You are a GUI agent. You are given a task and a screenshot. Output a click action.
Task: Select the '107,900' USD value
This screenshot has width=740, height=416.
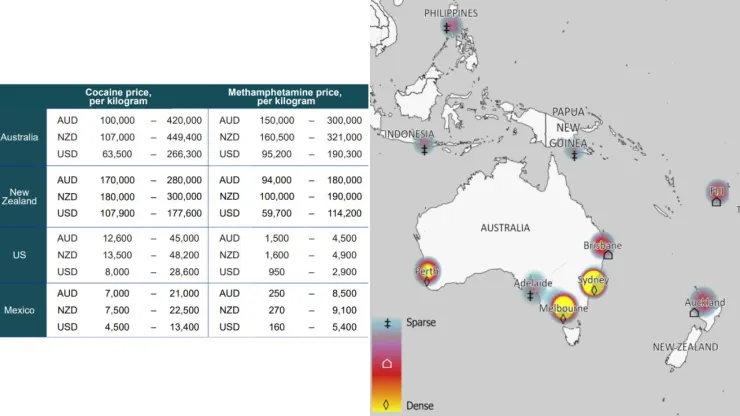pyautogui.click(x=117, y=213)
